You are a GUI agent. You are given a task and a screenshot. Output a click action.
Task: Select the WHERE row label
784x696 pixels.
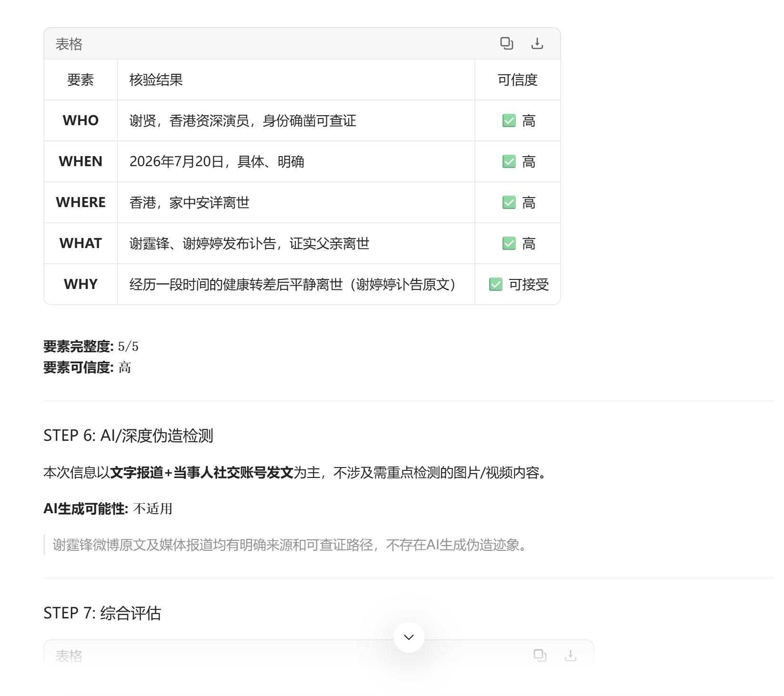pos(80,202)
